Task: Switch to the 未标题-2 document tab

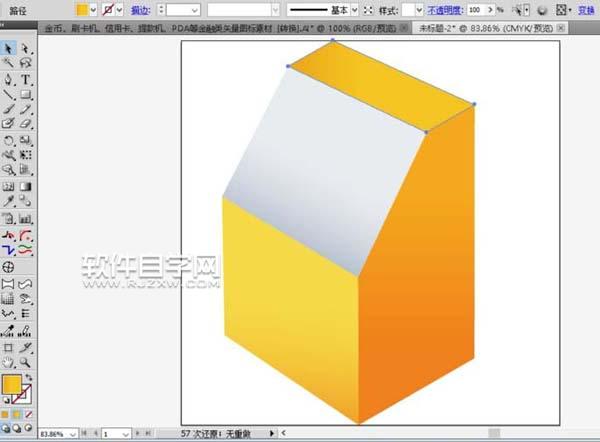Action: tap(486, 28)
